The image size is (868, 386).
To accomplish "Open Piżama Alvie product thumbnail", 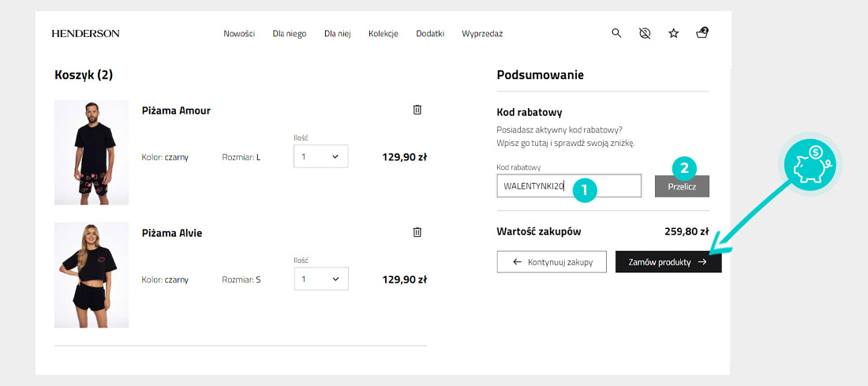I will pyautogui.click(x=92, y=275).
